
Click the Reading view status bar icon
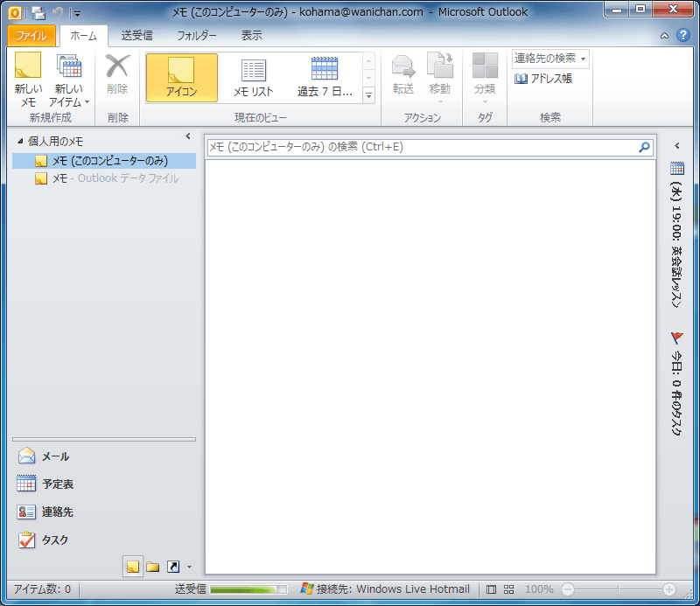pyautogui.click(x=509, y=589)
